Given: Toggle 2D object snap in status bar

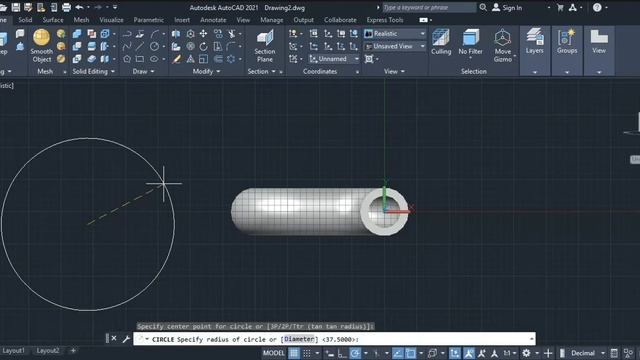Looking at the screenshot, I should pos(411,353).
